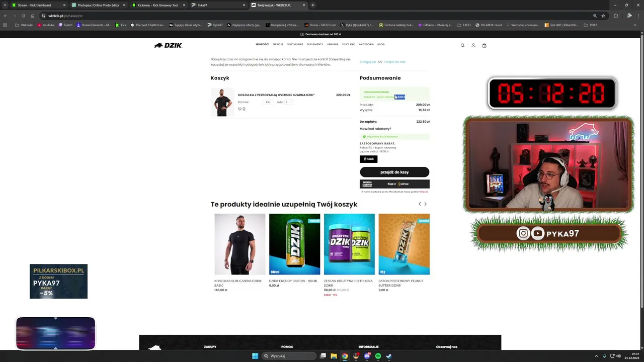Screen dimensions: 644x362
Task: Bookmark this page with the star icon
Action: [x=603, y=16]
